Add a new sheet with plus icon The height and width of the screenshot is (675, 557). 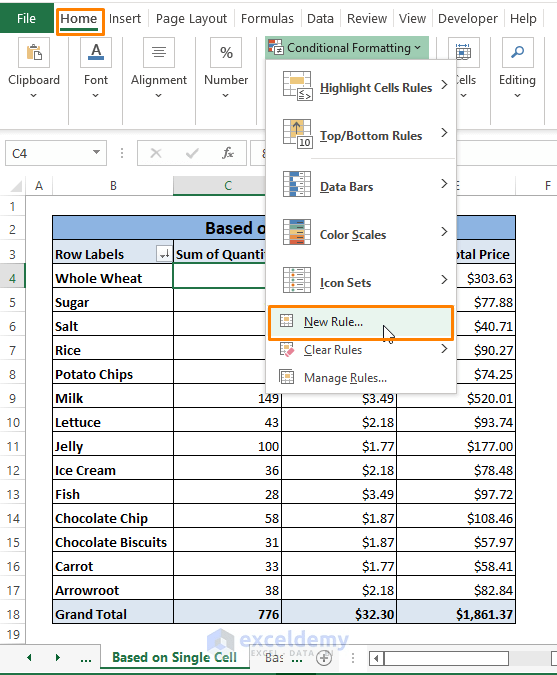click(x=324, y=657)
